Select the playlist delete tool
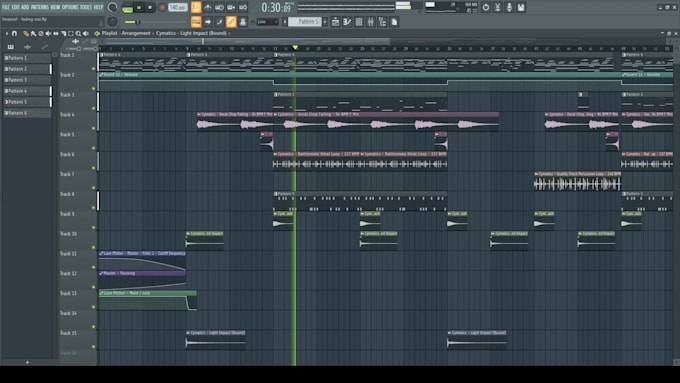This screenshot has width=680, height=383. coord(41,33)
